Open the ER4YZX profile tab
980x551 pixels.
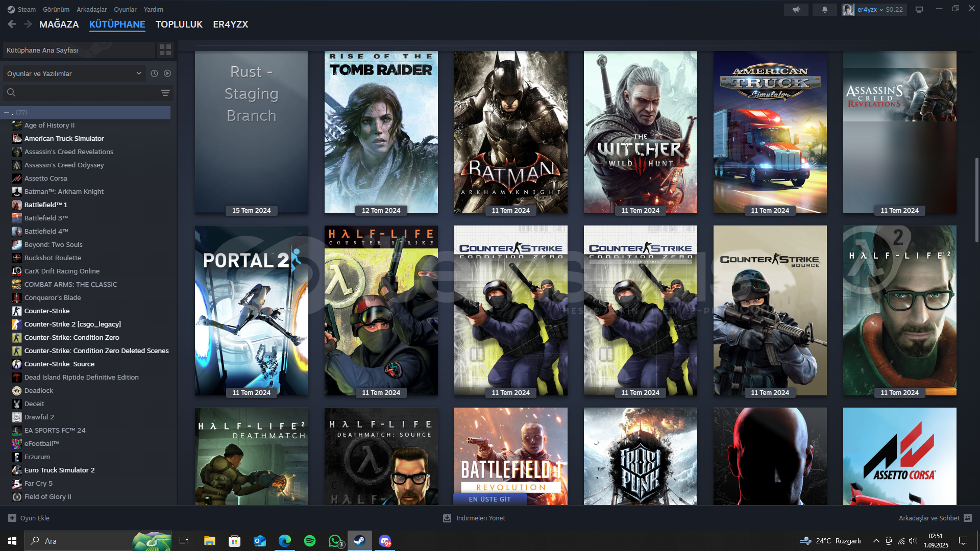[231, 24]
